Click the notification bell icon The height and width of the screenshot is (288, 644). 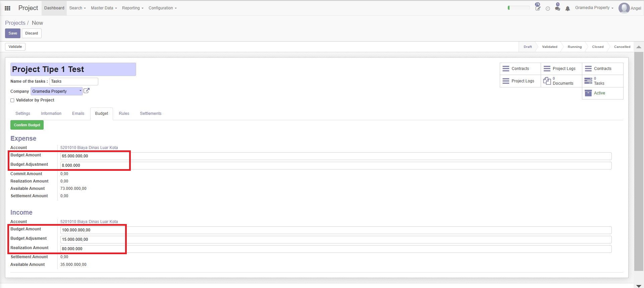[568, 9]
